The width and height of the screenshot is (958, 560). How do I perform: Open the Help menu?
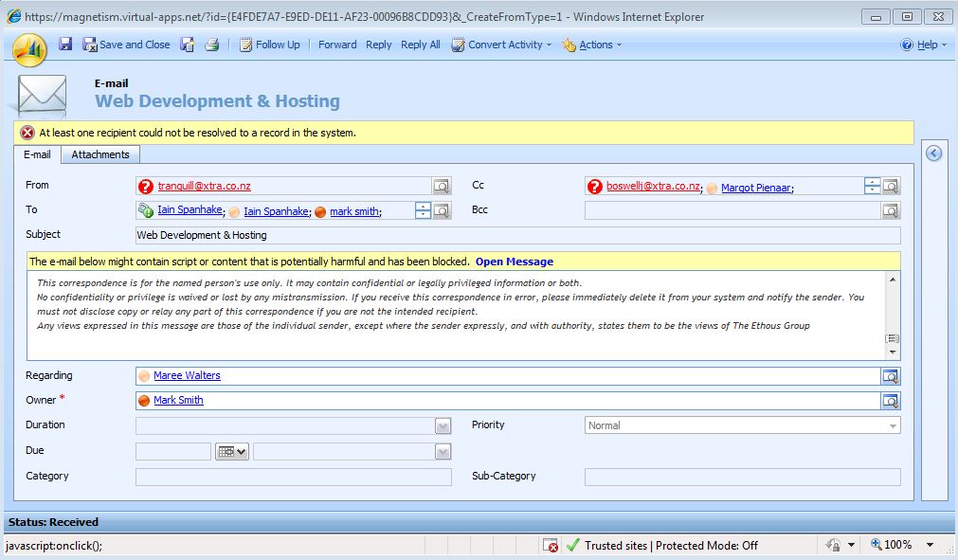923,45
